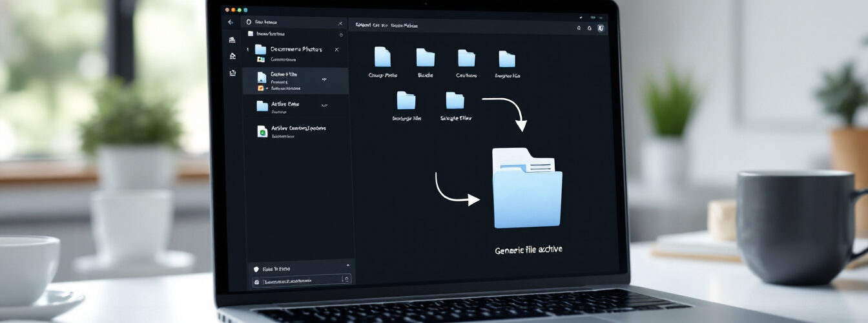
Task: Click the lock icon in the bottom input field
Action: coord(347,280)
